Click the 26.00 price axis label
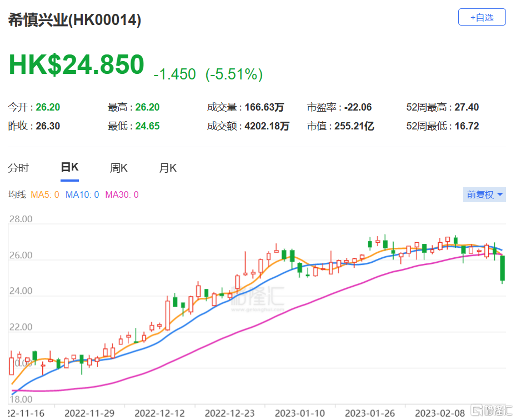This screenshot has height=420, width=516. [21, 256]
